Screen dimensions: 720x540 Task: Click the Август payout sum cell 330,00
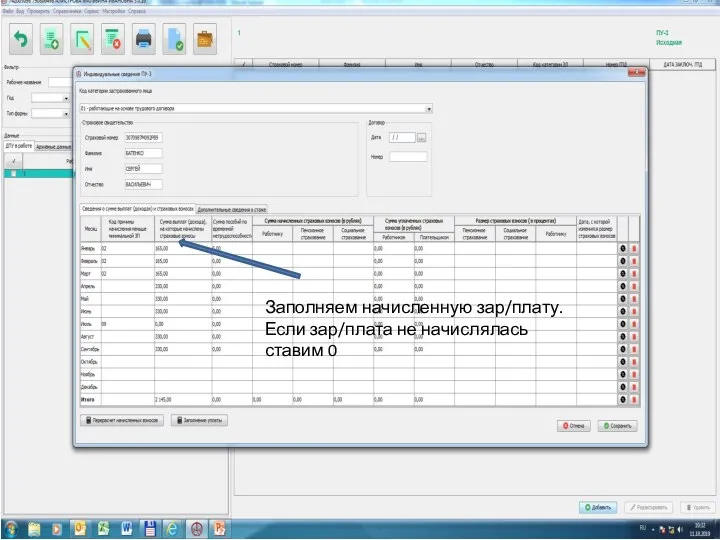(183, 337)
